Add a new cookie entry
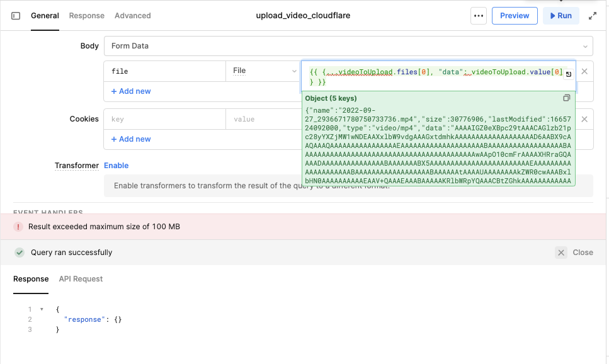 130,139
